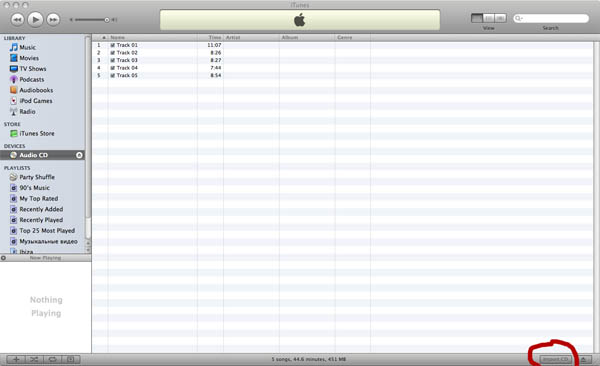Sort tracks by Name column header
600x366 pixels.
pos(153,38)
